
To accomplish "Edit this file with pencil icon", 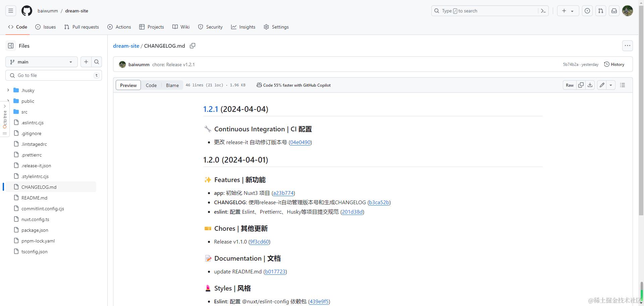I will [602, 85].
